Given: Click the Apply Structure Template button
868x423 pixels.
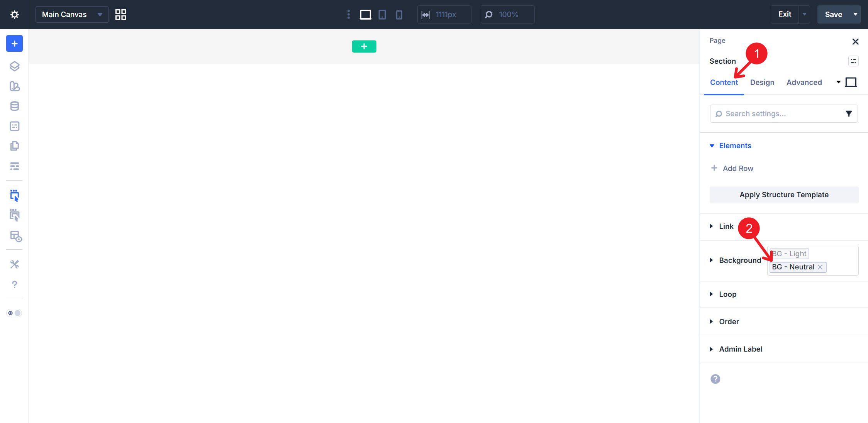Looking at the screenshot, I should click(783, 195).
